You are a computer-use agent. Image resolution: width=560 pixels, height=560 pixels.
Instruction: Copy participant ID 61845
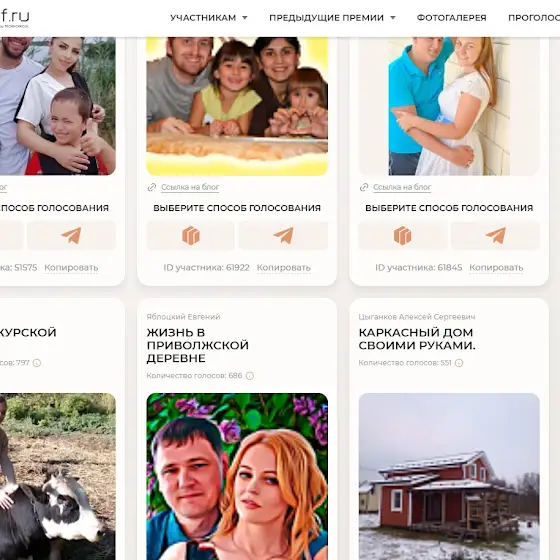point(496,268)
